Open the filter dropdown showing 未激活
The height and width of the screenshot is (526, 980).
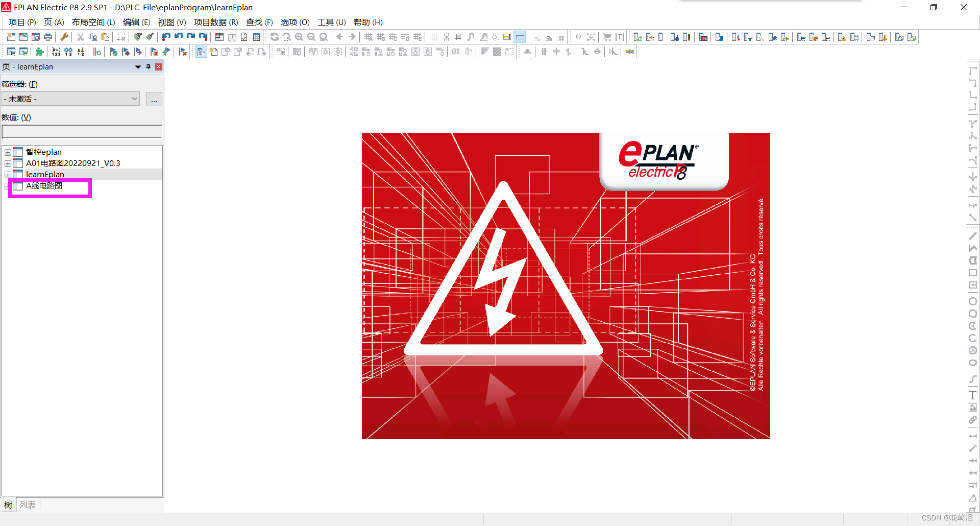71,99
